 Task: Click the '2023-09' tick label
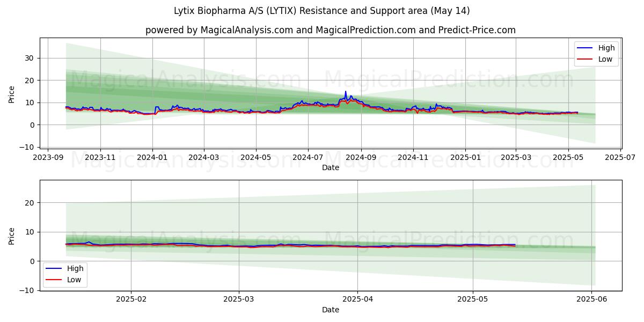(x=48, y=158)
